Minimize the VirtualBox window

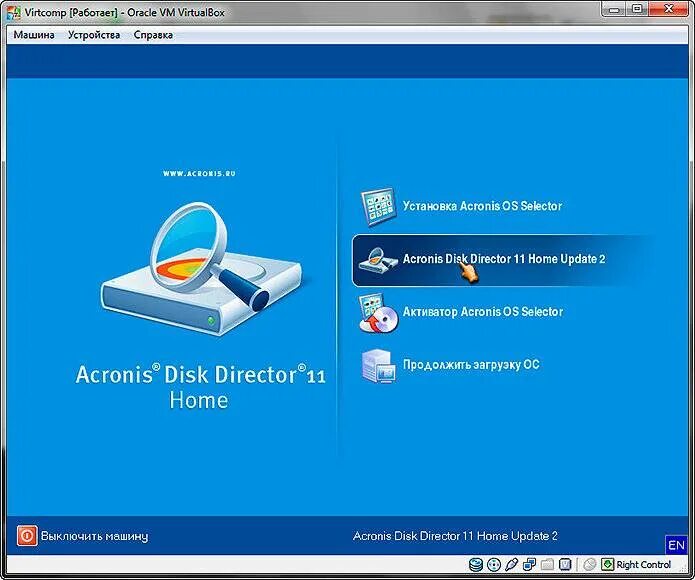pos(614,9)
